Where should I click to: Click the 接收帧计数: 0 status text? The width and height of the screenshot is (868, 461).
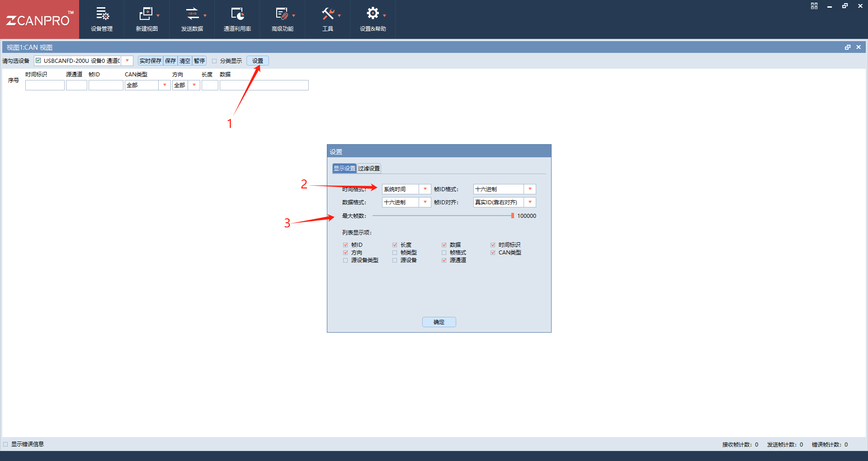[740, 445]
